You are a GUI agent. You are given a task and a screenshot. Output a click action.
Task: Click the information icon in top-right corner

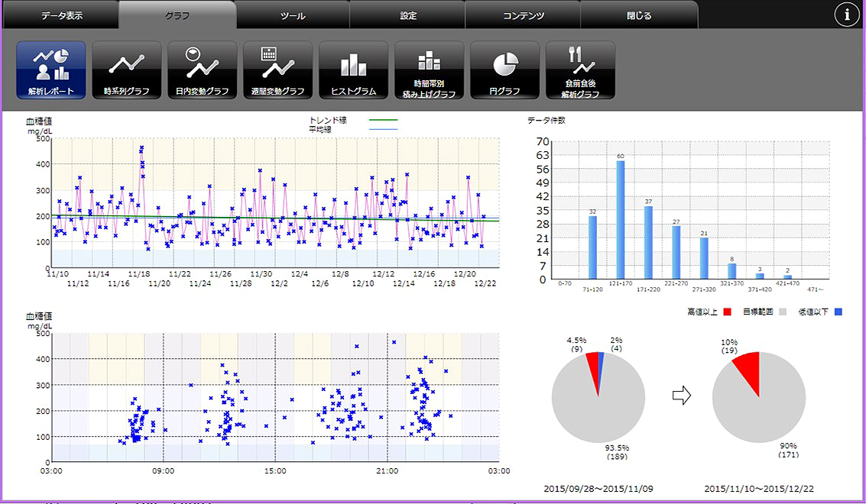point(847,15)
